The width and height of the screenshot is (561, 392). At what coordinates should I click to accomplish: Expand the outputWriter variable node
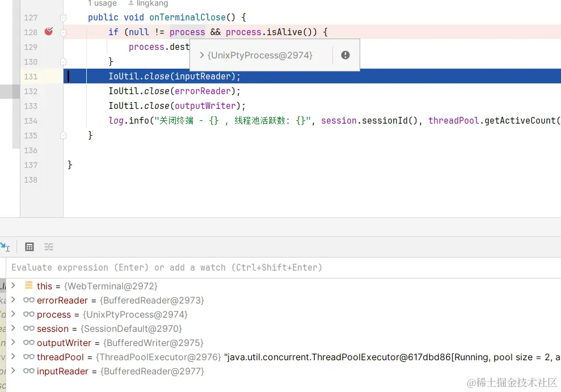point(13,342)
